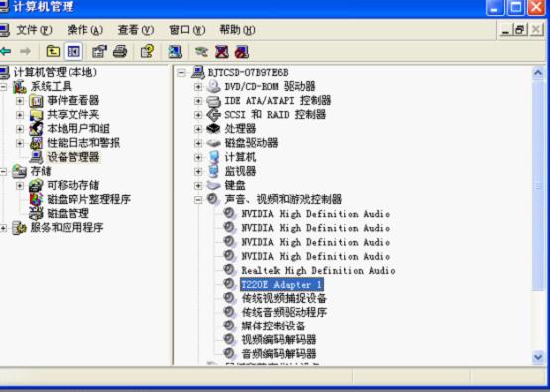Viewport: 550px width, 392px height.
Task: Click the Back arrow toolbar icon
Action: [x=6, y=52]
